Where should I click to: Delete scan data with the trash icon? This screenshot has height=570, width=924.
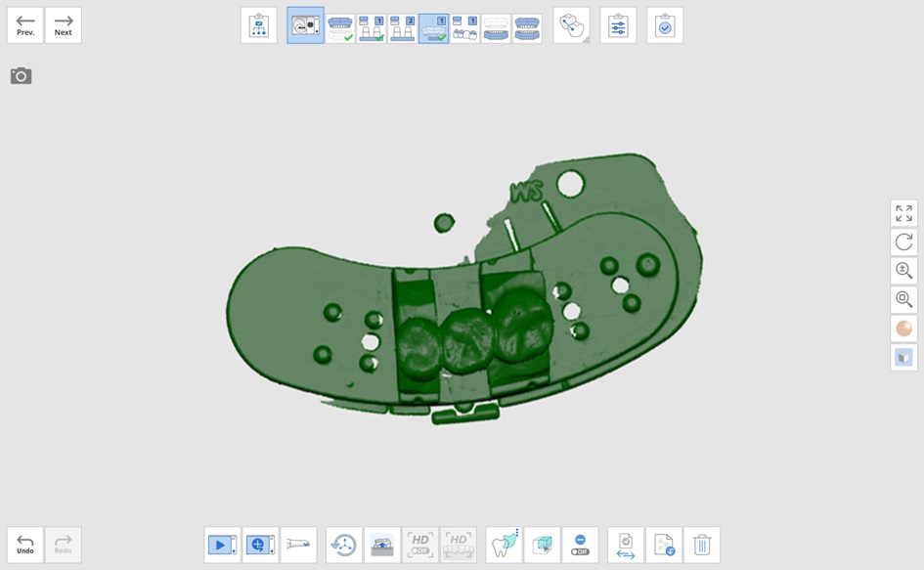click(x=702, y=545)
